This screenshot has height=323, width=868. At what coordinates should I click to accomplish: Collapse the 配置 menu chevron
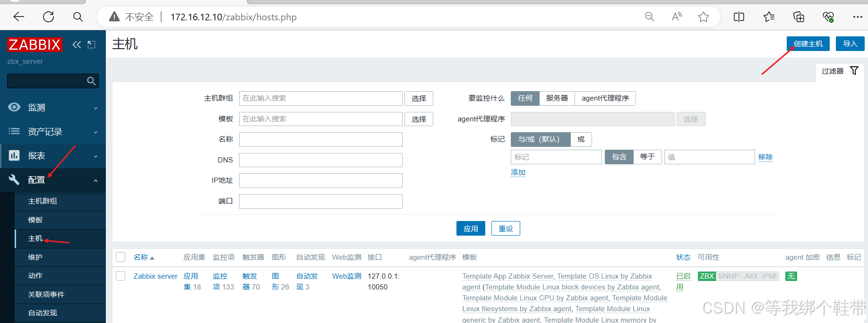coord(95,180)
